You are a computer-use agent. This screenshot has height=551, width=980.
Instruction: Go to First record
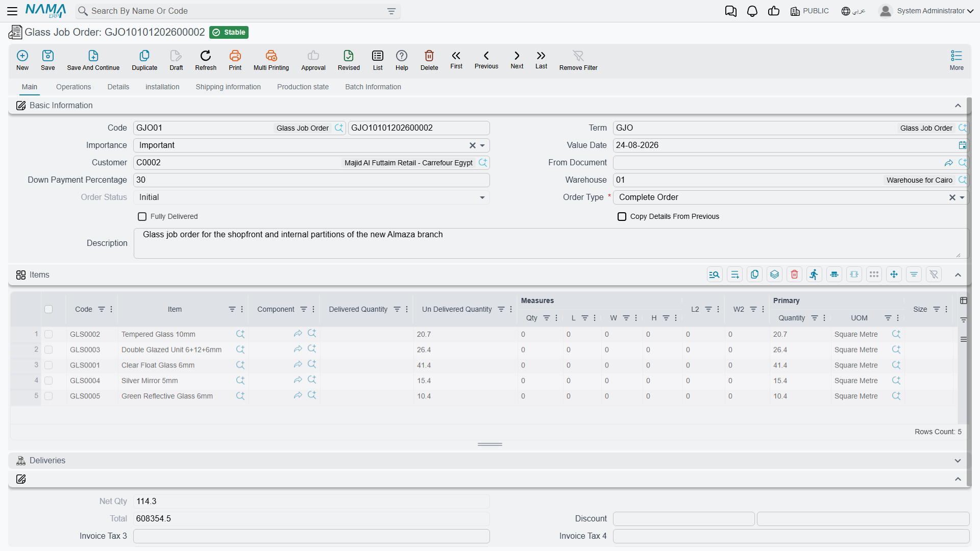click(456, 59)
